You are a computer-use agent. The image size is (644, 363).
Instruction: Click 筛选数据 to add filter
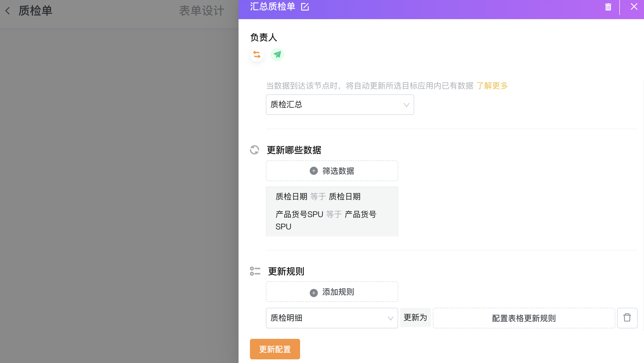[x=332, y=171]
